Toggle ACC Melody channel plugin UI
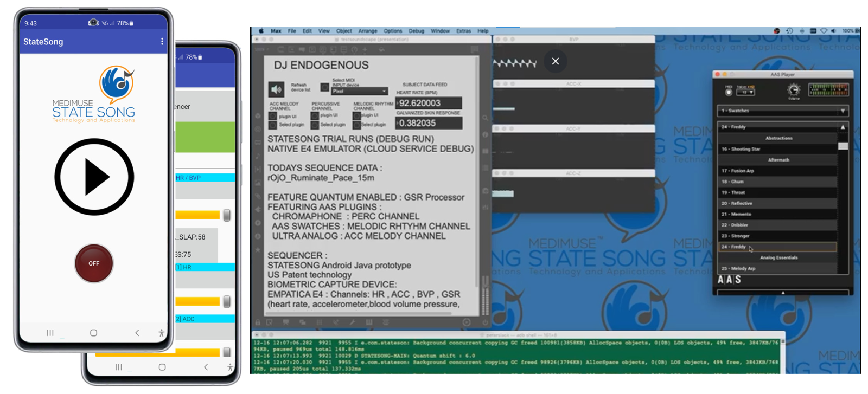868x394 pixels. [x=273, y=116]
